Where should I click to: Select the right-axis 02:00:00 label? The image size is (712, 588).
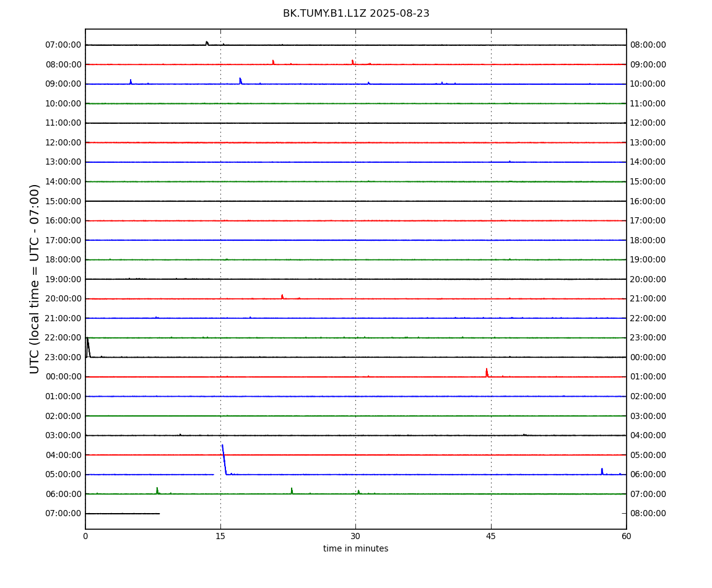[x=648, y=396]
